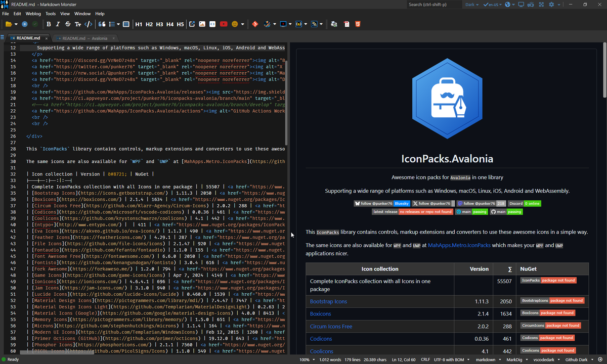Open the Weblog menu
The width and height of the screenshot is (607, 364).
click(33, 14)
